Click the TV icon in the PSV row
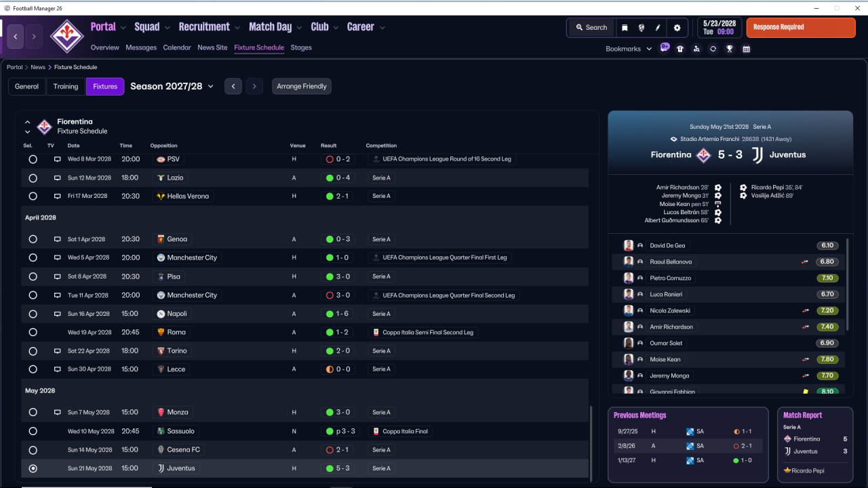This screenshot has height=488, width=868. click(x=58, y=159)
